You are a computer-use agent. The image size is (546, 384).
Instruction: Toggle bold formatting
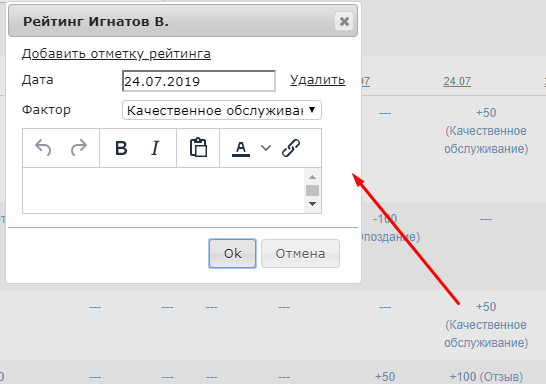point(121,148)
